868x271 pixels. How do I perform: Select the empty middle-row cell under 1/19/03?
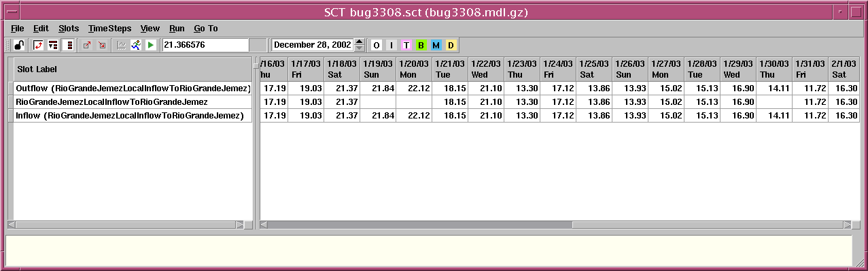378,102
